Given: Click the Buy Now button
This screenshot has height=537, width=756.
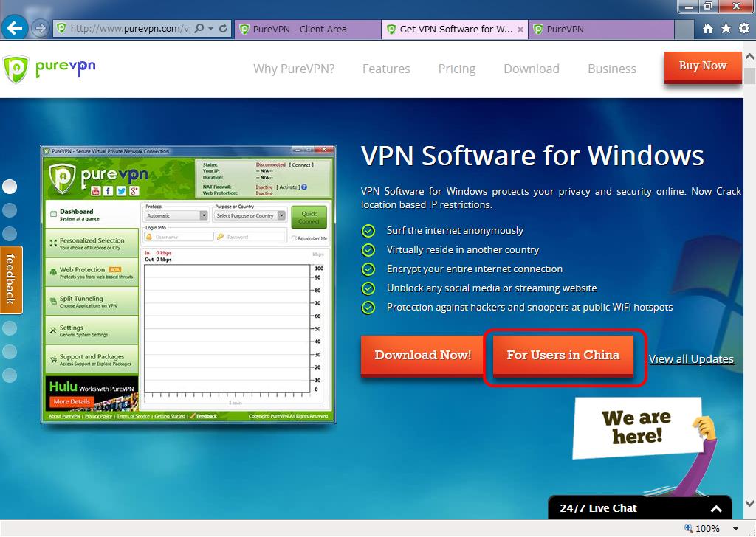Looking at the screenshot, I should 703,67.
